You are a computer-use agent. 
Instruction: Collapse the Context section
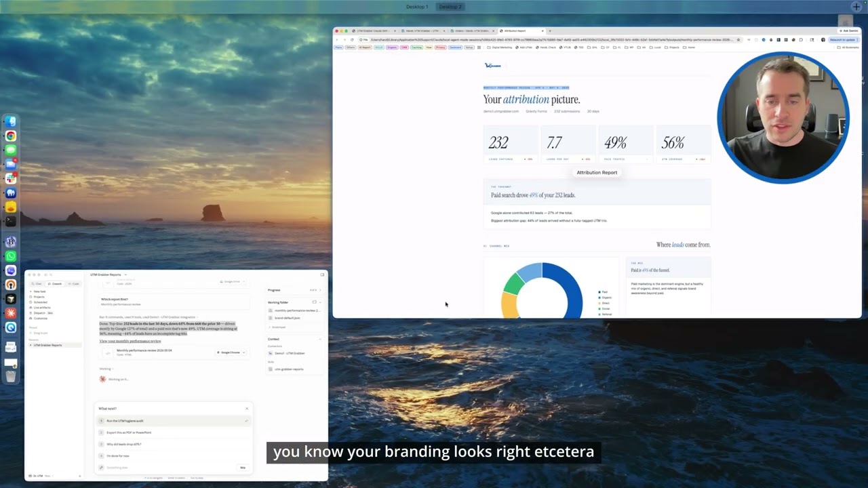[x=320, y=339]
